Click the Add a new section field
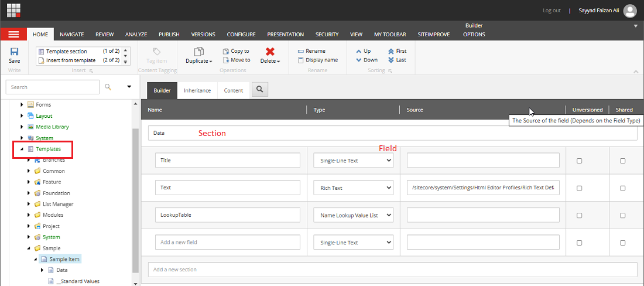The height and width of the screenshot is (286, 644). pyautogui.click(x=392, y=270)
